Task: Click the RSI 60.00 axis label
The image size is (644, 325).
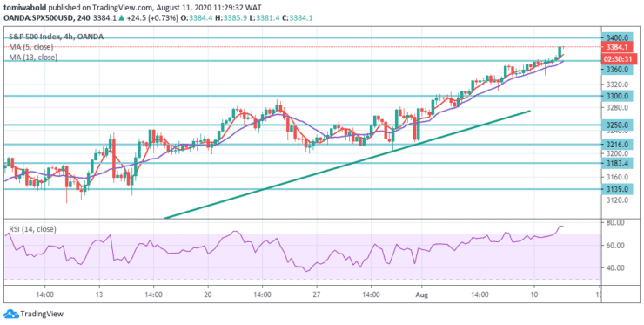Action: [615, 245]
